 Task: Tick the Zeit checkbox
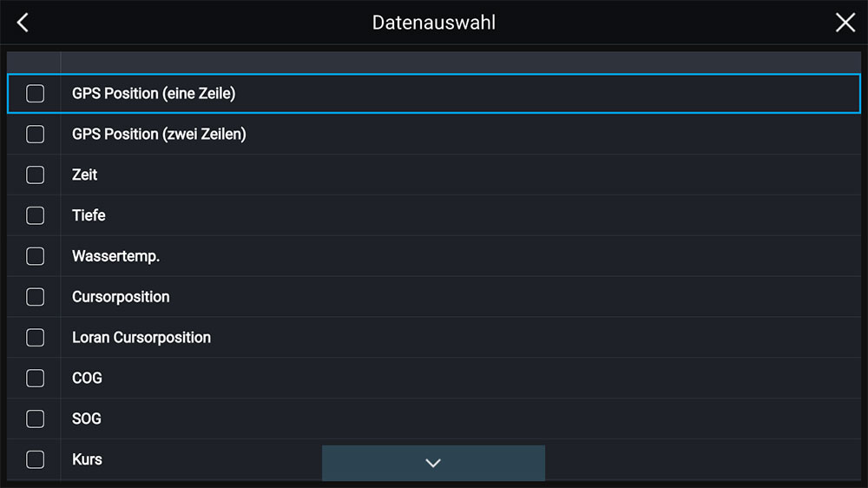tap(35, 175)
